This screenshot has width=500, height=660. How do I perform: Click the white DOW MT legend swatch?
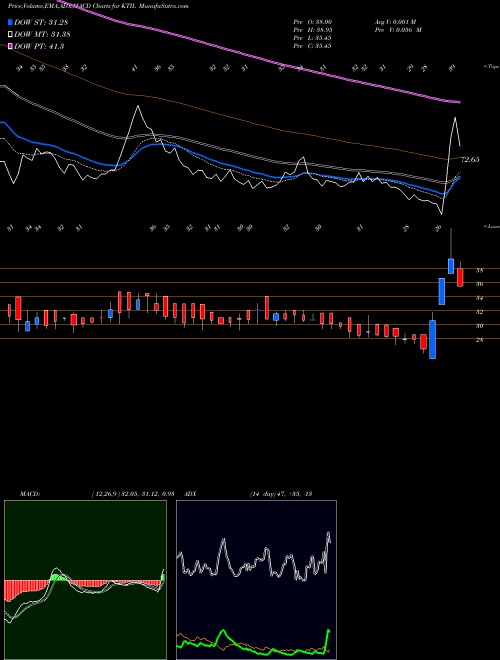10,35
